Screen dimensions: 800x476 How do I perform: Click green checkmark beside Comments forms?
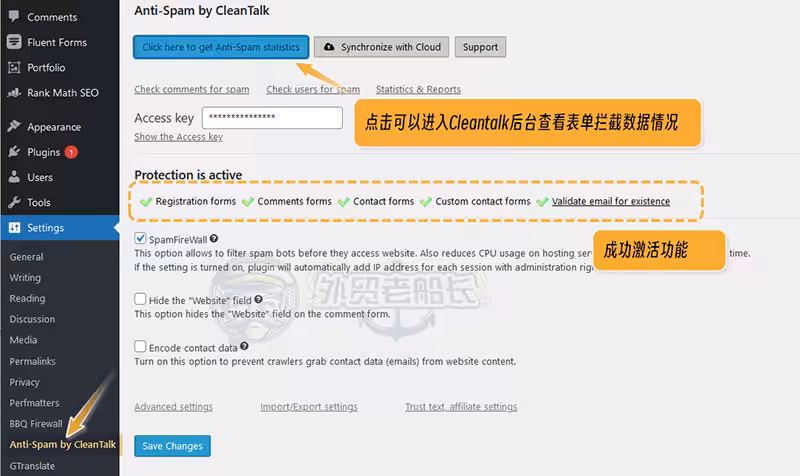248,202
